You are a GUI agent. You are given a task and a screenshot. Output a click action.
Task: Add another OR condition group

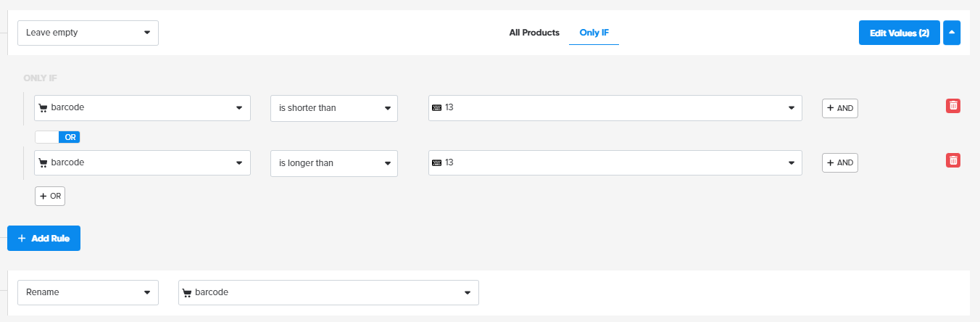50,196
